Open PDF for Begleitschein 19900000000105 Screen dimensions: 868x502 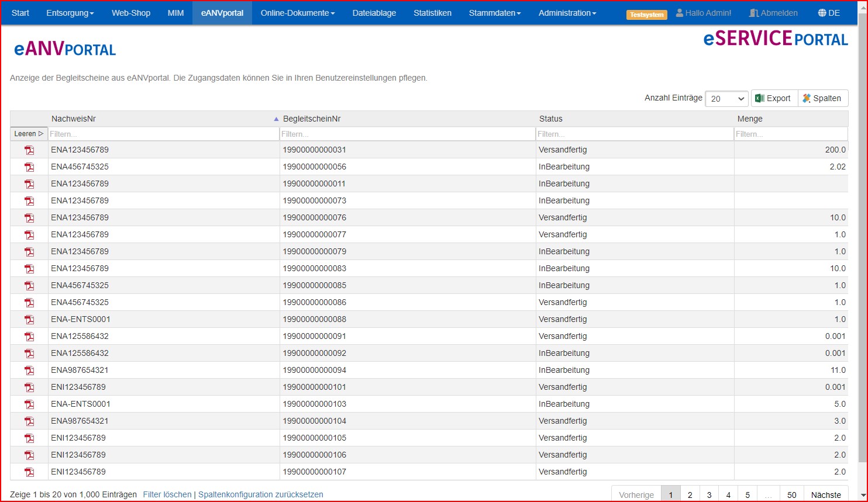pyautogui.click(x=29, y=438)
